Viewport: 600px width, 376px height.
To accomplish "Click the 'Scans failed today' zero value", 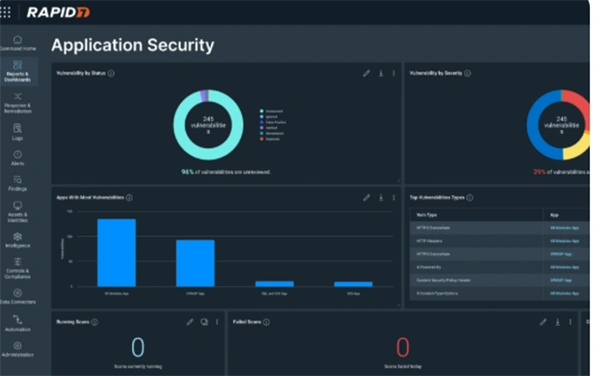I will click(x=403, y=347).
